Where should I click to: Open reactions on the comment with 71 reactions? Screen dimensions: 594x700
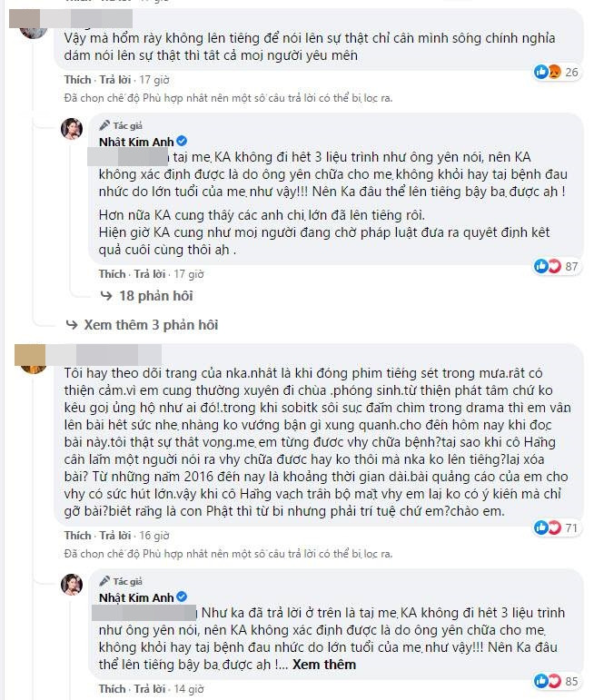coord(556,528)
